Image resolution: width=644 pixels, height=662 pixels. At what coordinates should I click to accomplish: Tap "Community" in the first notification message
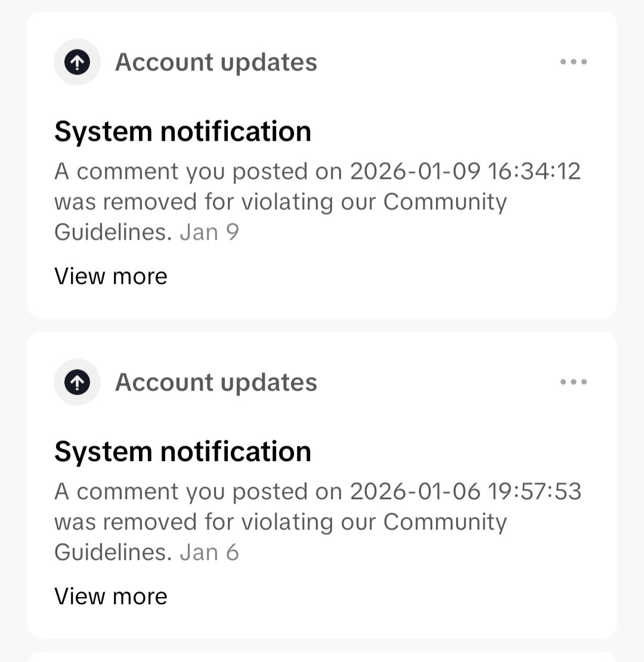coord(445,202)
